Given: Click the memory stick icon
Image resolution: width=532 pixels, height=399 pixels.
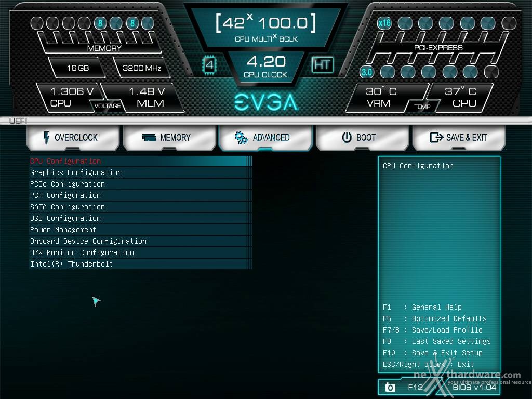Looking at the screenshot, I should pyautogui.click(x=149, y=137).
